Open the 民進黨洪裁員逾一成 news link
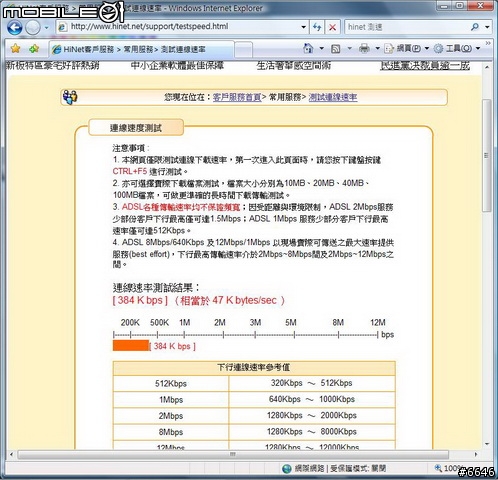This screenshot has height=480, width=498. (x=425, y=66)
